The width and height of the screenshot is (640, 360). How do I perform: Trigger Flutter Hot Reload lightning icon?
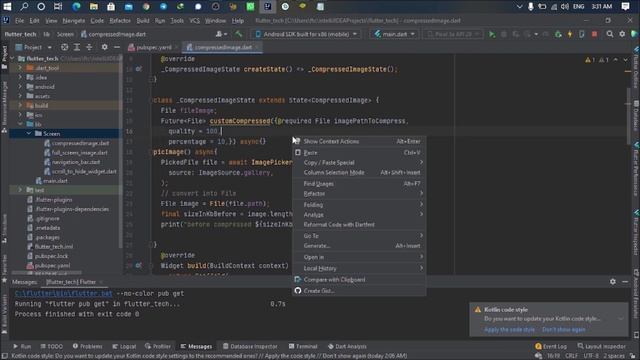(570, 34)
